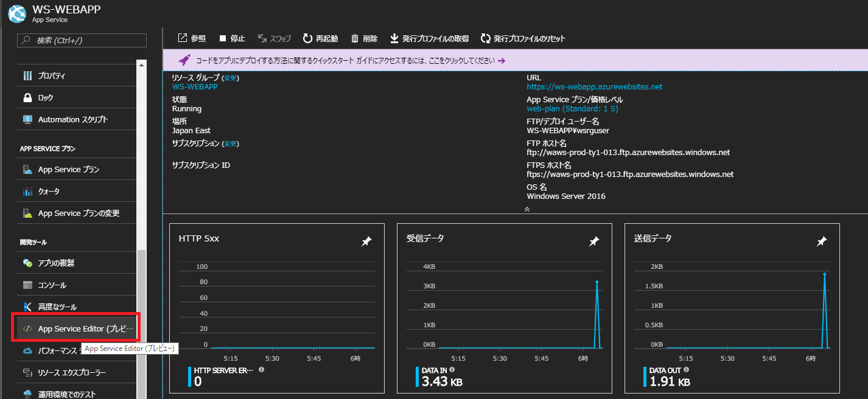Screen dimensions: 868x399
Task: Collapse the essentials panel with chevron
Action: coord(527,209)
